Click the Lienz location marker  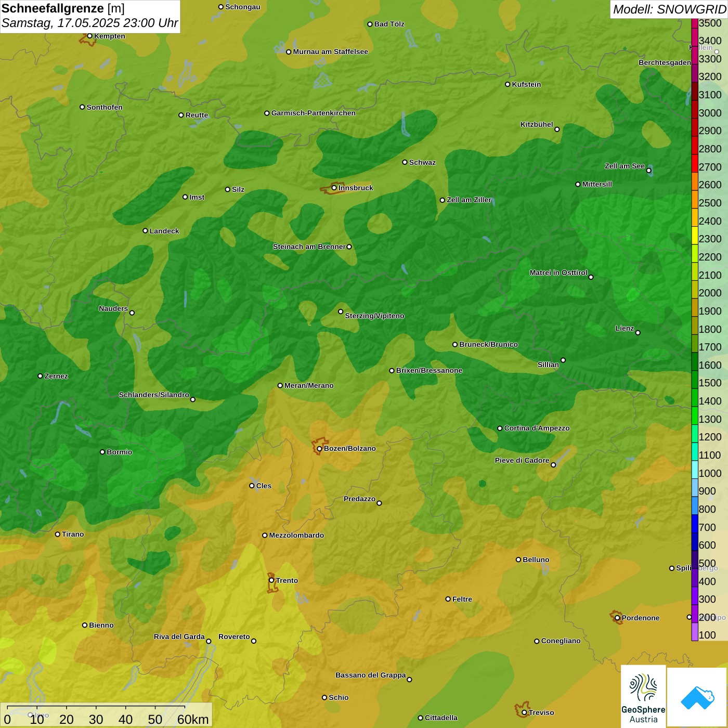tap(638, 332)
